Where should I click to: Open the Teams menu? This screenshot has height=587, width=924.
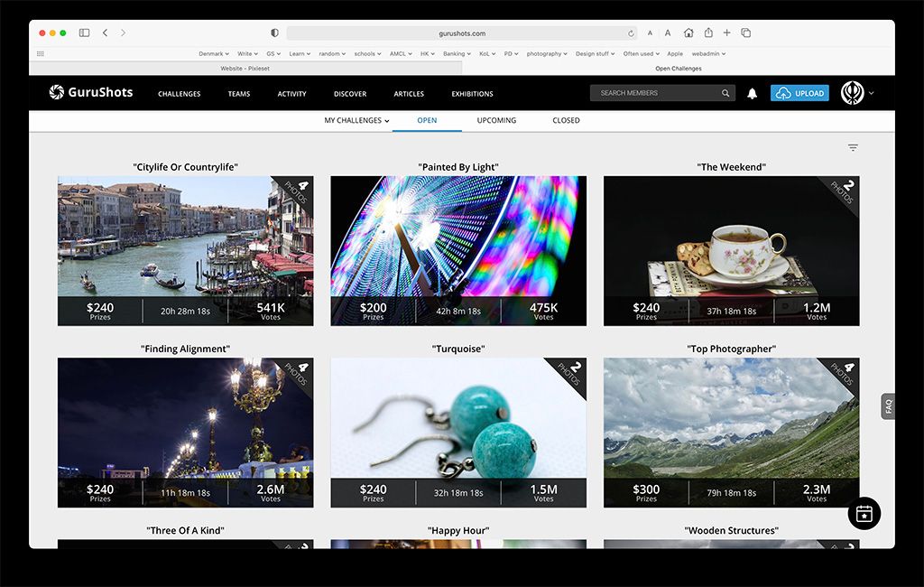(x=239, y=94)
